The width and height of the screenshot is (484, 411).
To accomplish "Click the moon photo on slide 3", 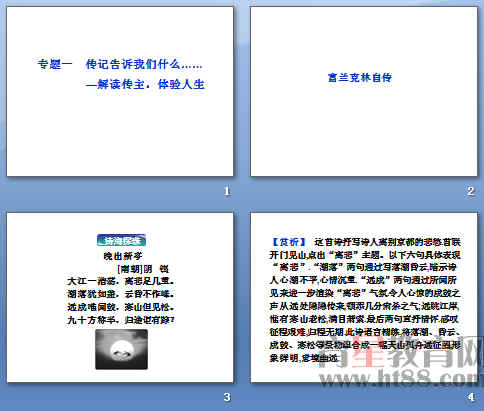I will click(121, 349).
